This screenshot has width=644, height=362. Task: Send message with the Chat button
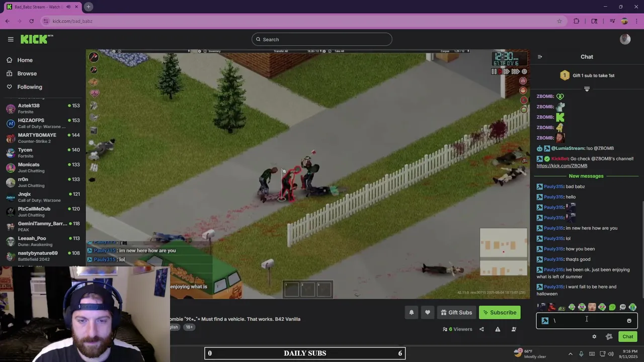click(627, 337)
